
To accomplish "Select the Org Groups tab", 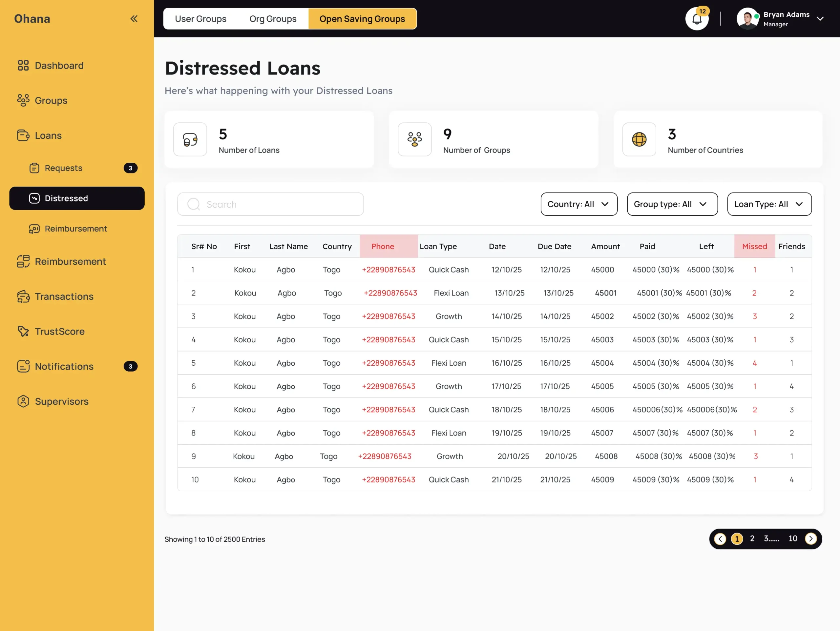I will click(x=273, y=18).
